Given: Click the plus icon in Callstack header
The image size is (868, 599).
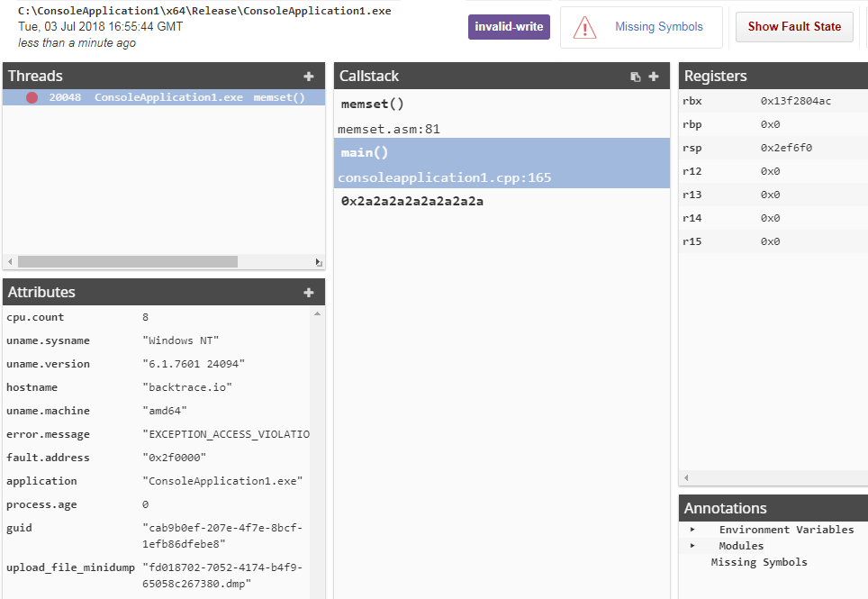Looking at the screenshot, I should [654, 77].
